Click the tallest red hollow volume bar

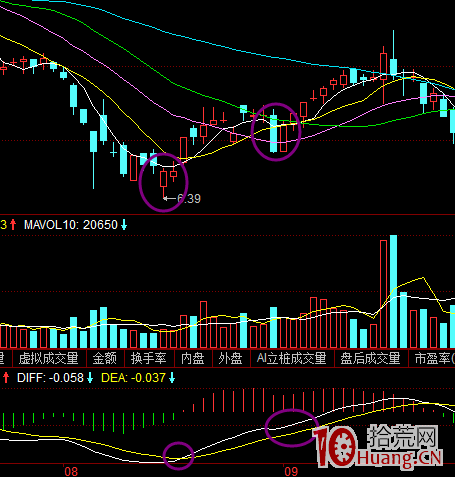point(384,294)
